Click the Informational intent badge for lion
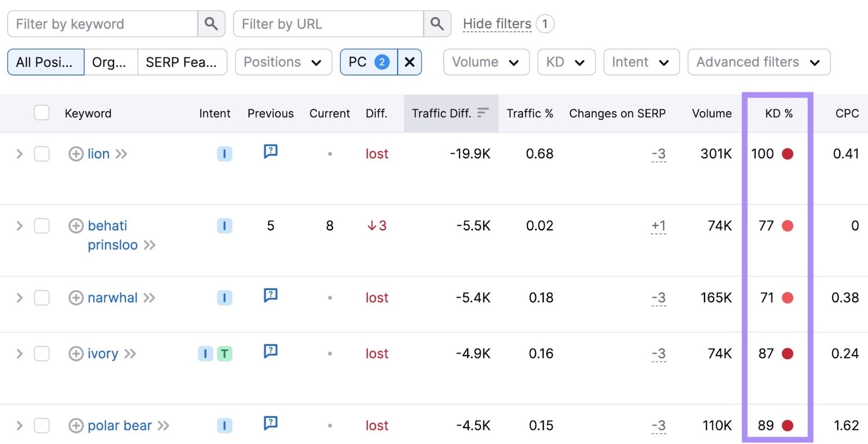 pyautogui.click(x=225, y=154)
